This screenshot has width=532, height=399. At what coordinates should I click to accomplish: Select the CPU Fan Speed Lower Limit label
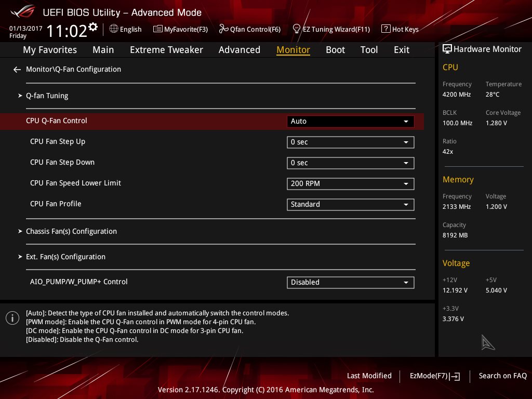click(x=75, y=183)
